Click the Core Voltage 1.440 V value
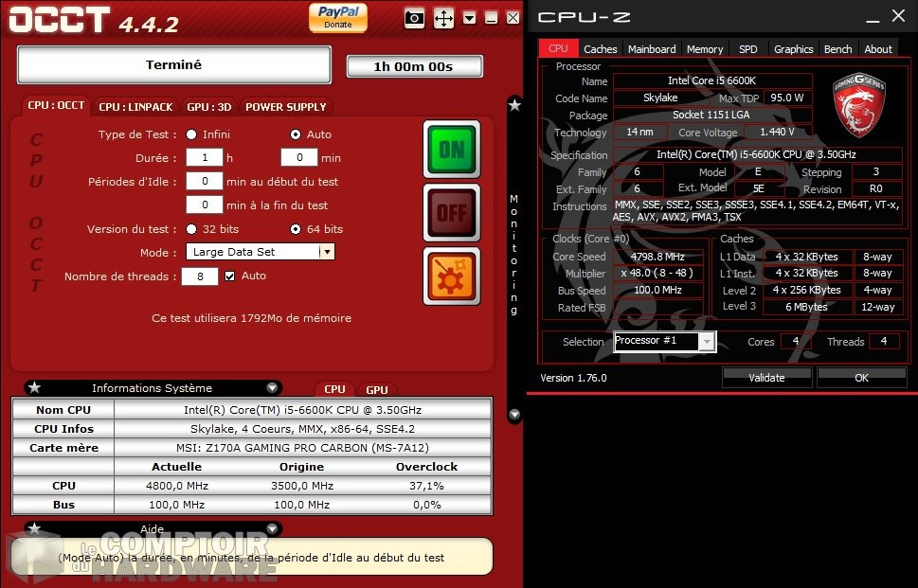This screenshot has width=918, height=588. (x=777, y=133)
